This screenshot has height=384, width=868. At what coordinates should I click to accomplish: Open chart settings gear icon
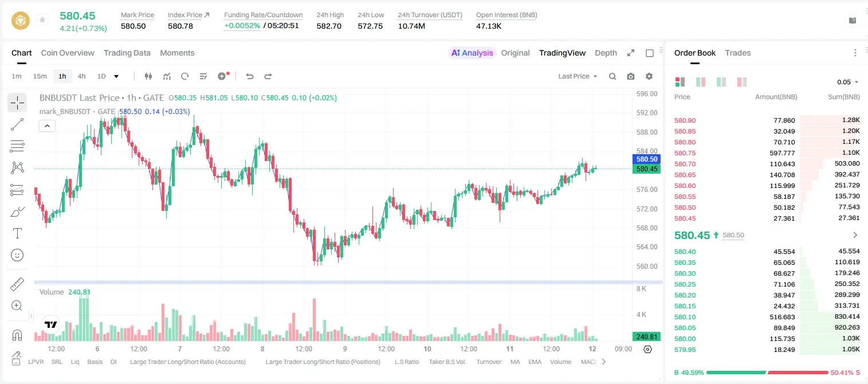click(x=649, y=76)
